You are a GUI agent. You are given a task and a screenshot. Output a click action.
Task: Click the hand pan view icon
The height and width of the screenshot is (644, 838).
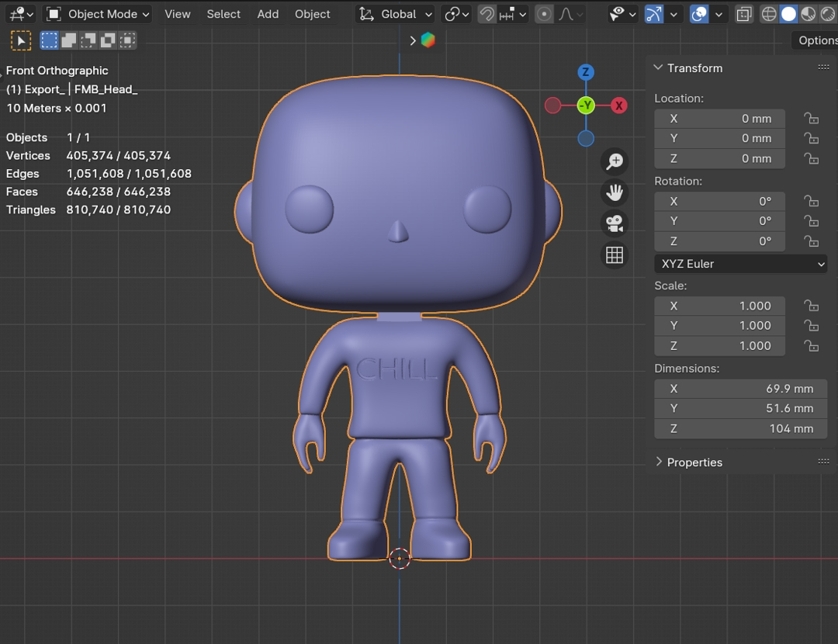click(615, 192)
